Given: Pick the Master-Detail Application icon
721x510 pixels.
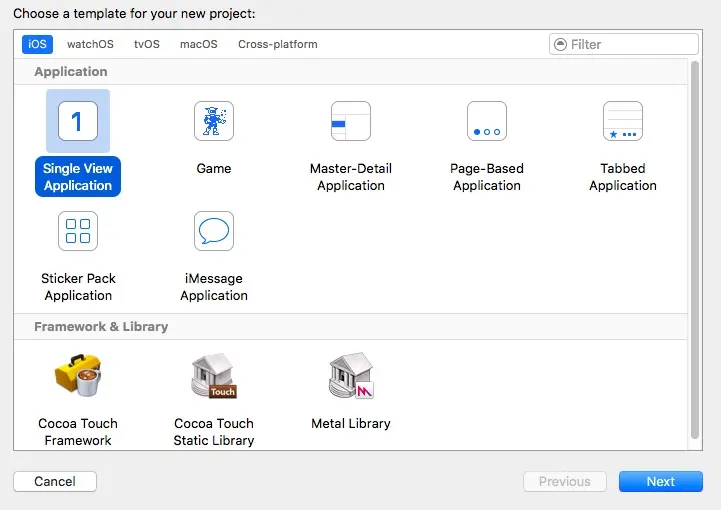Looking at the screenshot, I should tap(351, 121).
